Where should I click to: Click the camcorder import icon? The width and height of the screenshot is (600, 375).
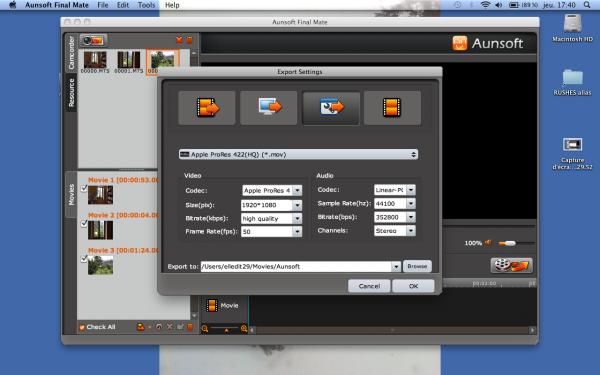[93, 40]
